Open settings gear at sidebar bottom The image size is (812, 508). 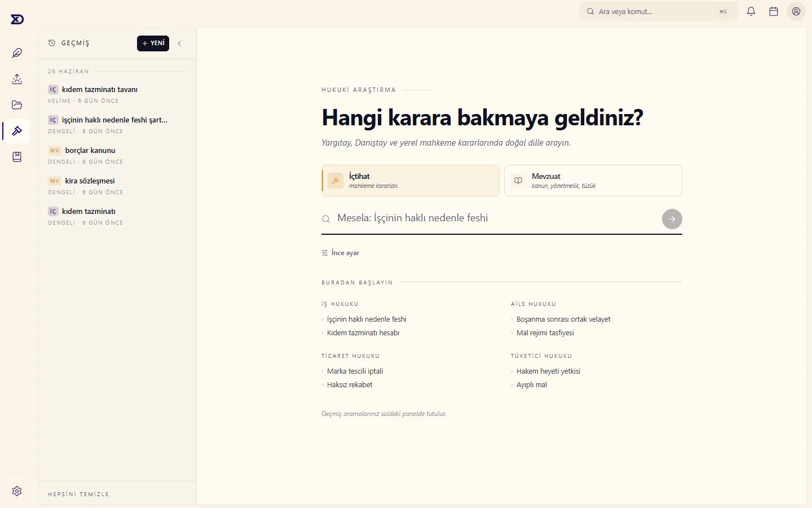[17, 491]
